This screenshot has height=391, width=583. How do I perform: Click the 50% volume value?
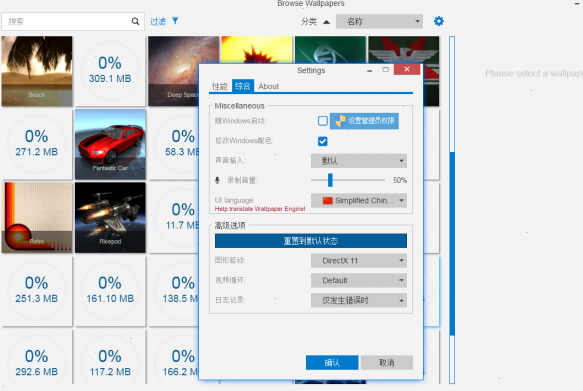click(400, 180)
